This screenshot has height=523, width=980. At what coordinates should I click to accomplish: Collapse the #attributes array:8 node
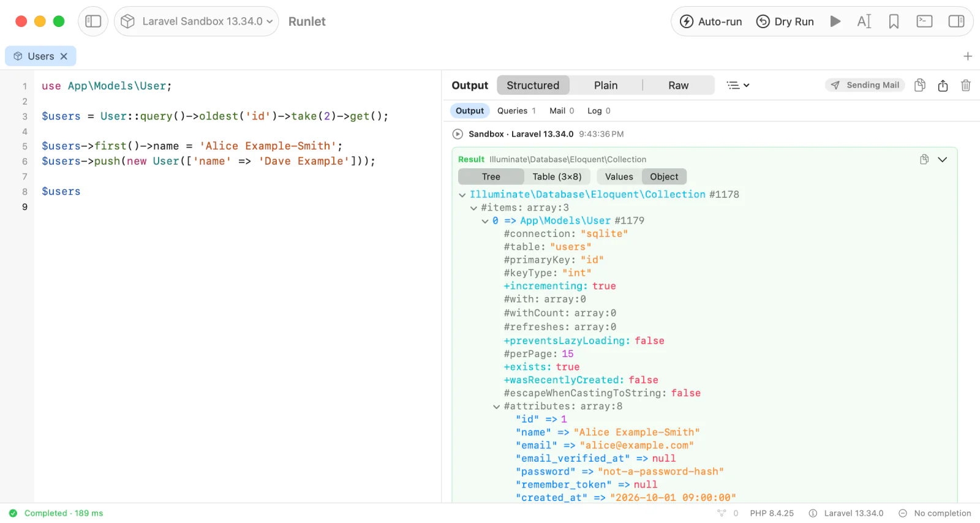click(497, 407)
